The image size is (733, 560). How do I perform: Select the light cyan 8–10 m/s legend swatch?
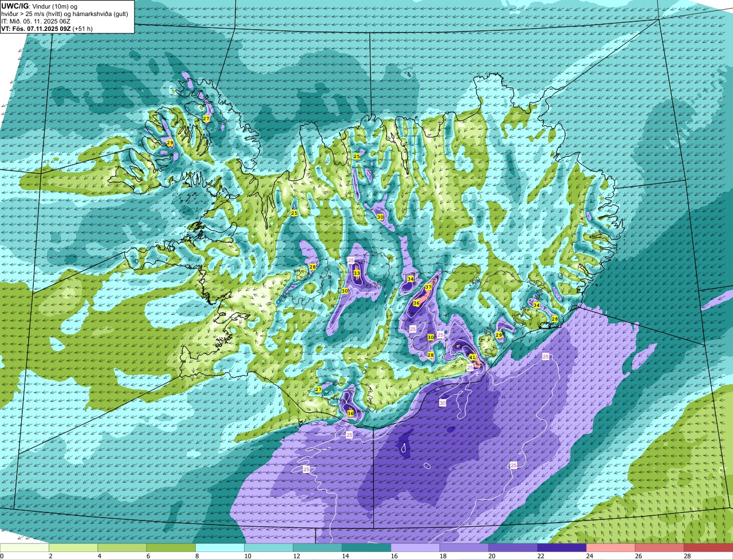[x=220, y=547]
